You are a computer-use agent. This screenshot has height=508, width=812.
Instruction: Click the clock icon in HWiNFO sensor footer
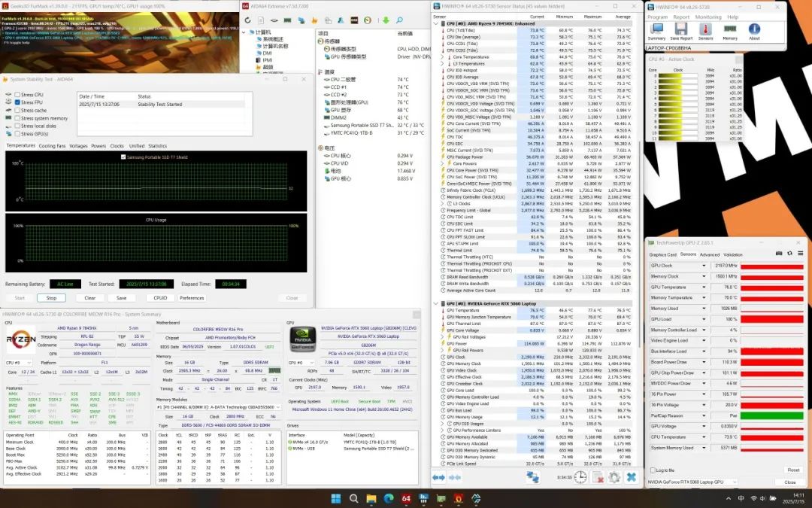[580, 477]
